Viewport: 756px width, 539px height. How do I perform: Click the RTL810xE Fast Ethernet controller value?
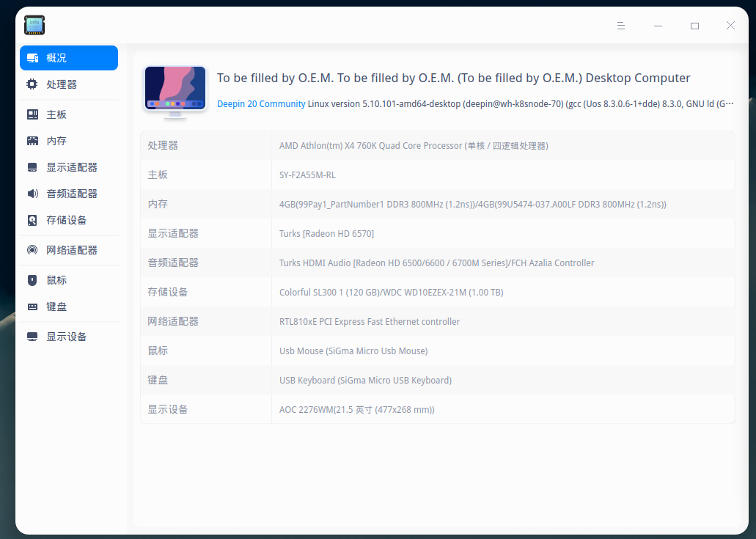370,322
